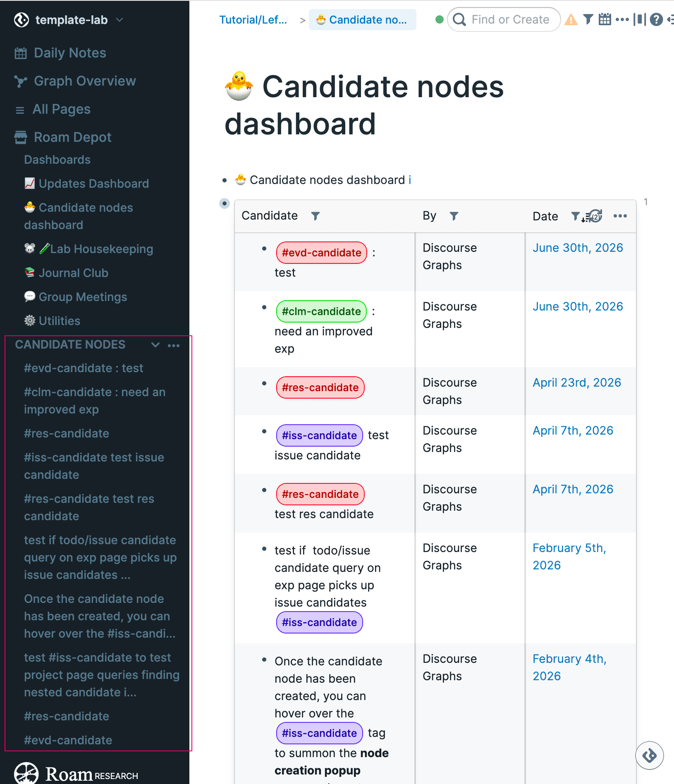This screenshot has height=784, width=674.
Task: Click the green sync status dot
Action: pos(440,19)
